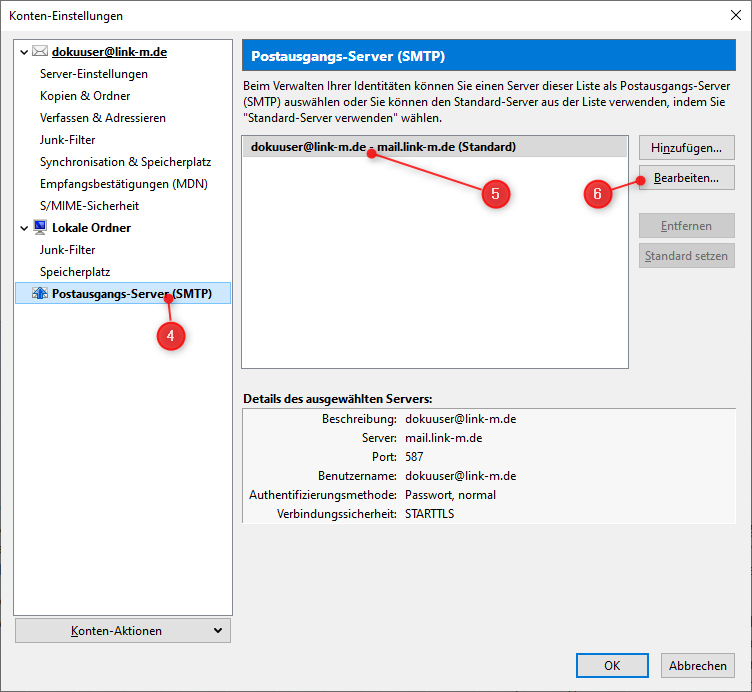This screenshot has width=752, height=692.
Task: Confirm the dialog with OK
Action: pos(611,665)
